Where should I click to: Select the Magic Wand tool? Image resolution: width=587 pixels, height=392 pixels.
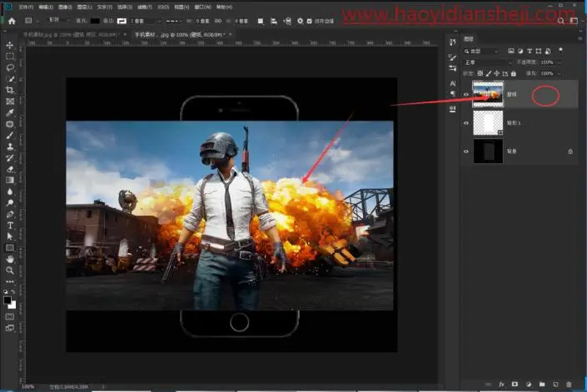[x=10, y=79]
